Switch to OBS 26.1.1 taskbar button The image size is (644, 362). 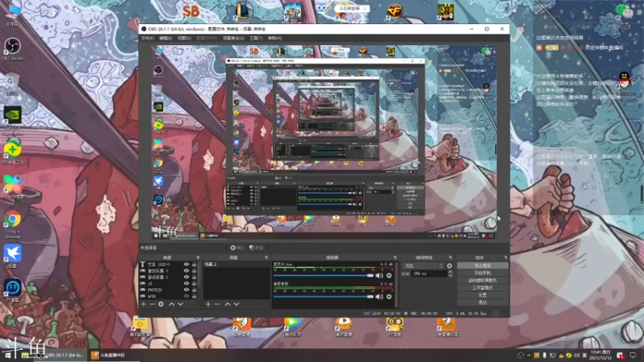(61, 355)
